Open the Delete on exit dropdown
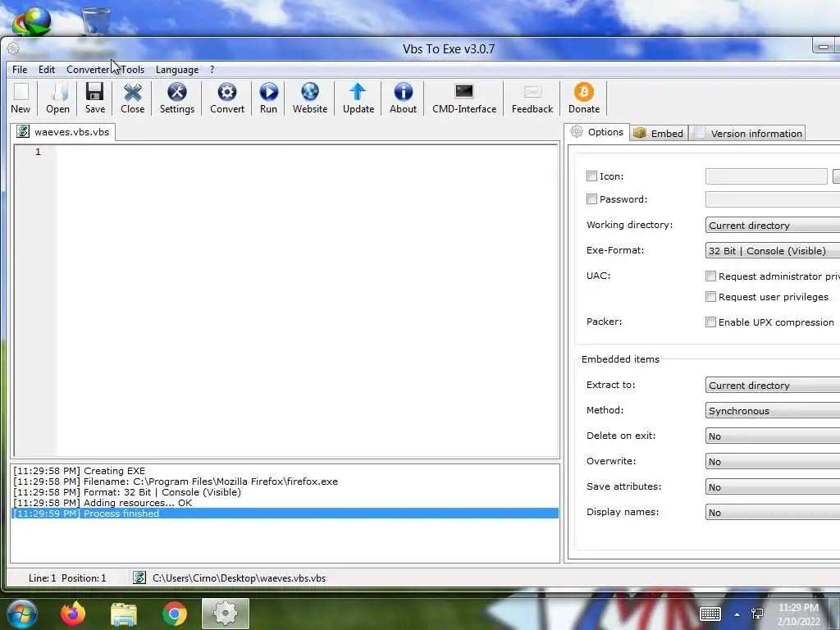 (x=773, y=436)
